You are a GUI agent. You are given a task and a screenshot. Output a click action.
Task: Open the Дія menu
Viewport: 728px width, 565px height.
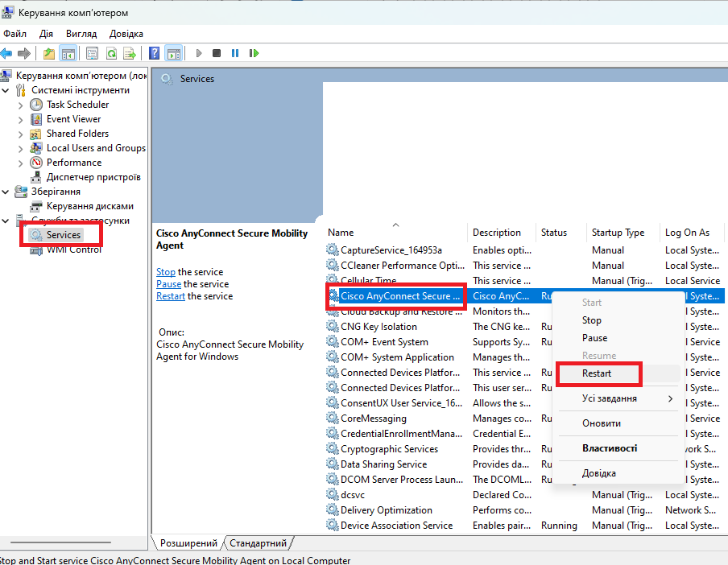coord(46,34)
